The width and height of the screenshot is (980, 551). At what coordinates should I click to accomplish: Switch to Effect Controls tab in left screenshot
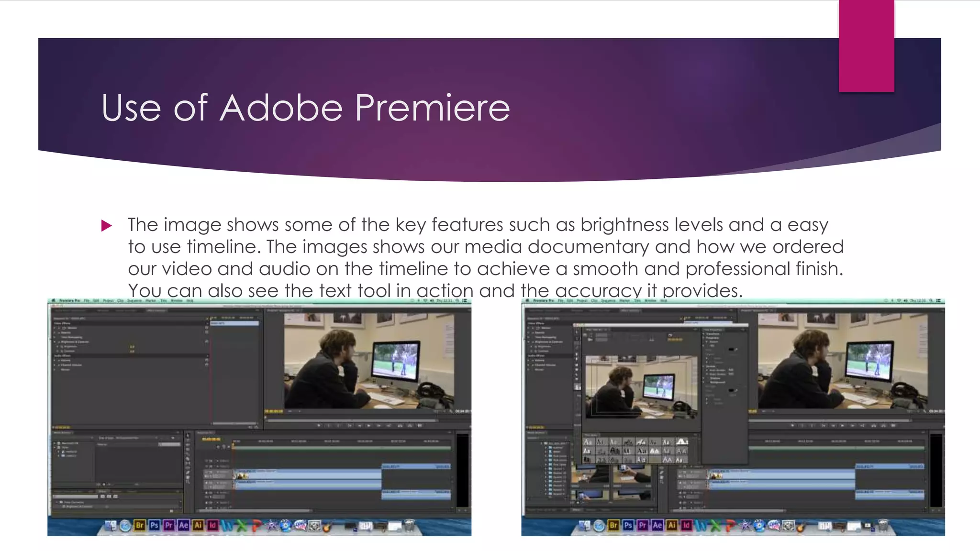156,310
